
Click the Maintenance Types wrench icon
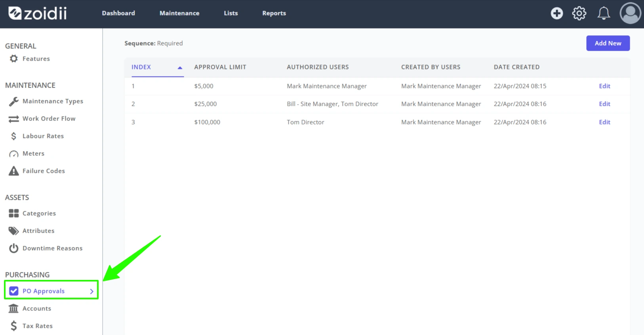click(14, 101)
